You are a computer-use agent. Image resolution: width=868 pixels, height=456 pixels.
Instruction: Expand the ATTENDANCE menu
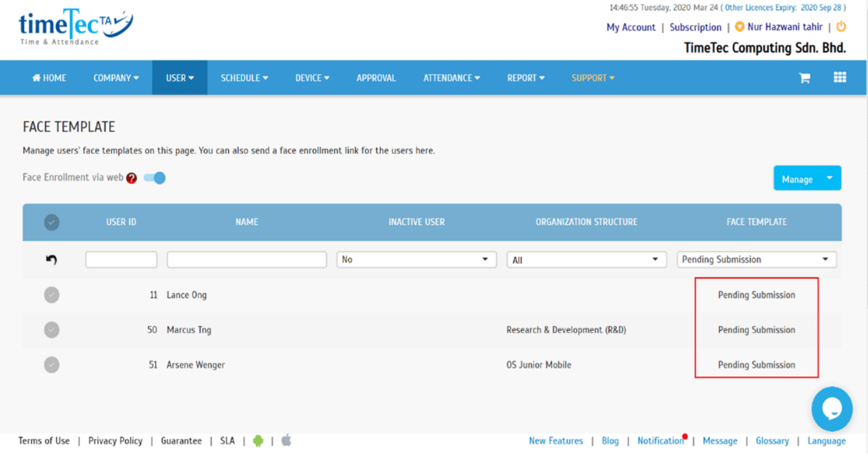pos(452,78)
